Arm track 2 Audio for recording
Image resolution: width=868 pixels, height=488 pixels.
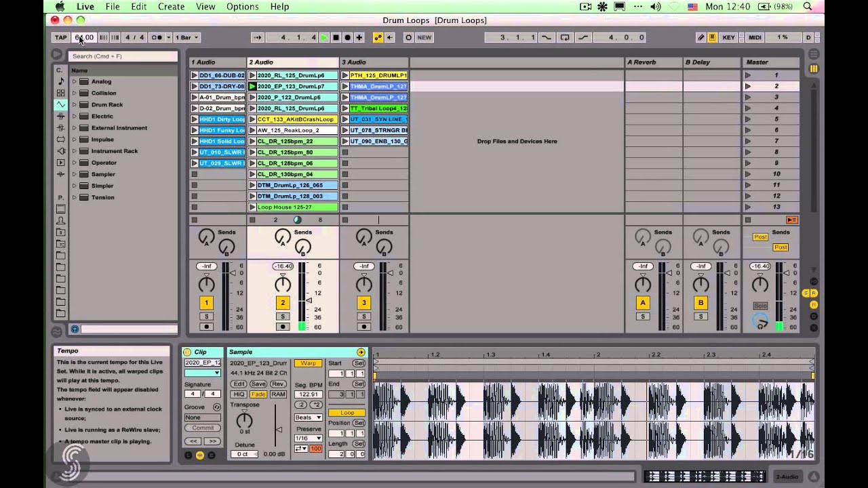pyautogui.click(x=283, y=327)
